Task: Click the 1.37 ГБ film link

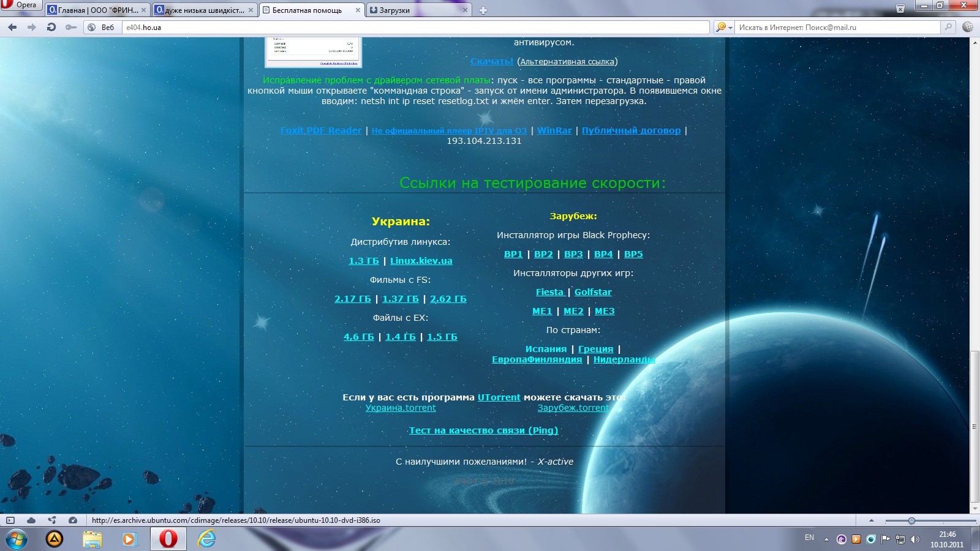Action: [x=401, y=299]
